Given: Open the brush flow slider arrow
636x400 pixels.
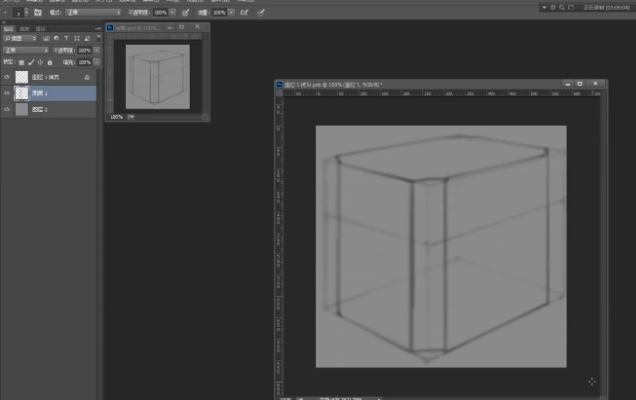Looking at the screenshot, I should tap(232, 13).
